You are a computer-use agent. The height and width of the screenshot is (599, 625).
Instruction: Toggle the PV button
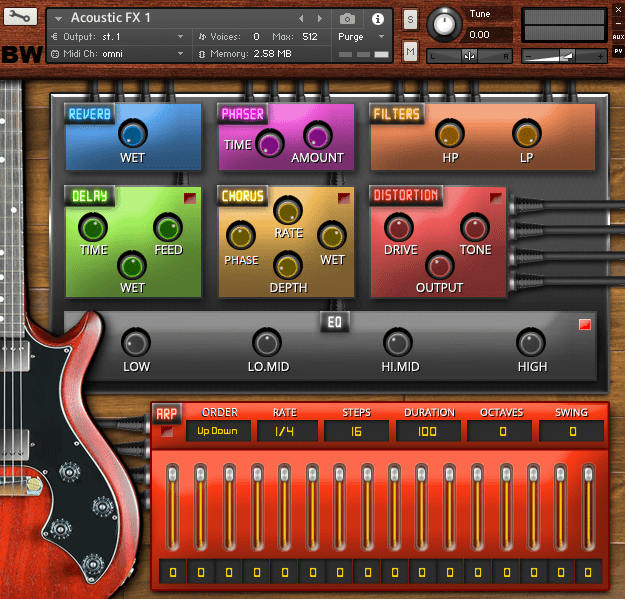[618, 51]
